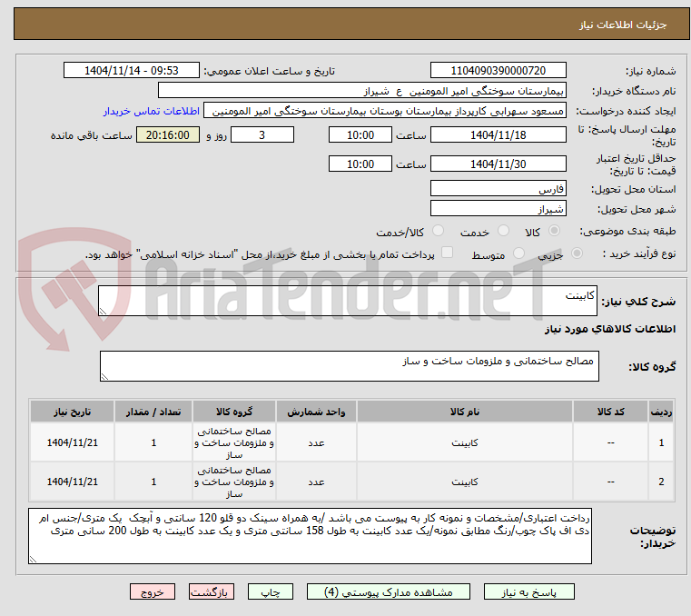The image size is (691, 616).
Task: Click the گروه کالا table column header
Action: coord(234,412)
